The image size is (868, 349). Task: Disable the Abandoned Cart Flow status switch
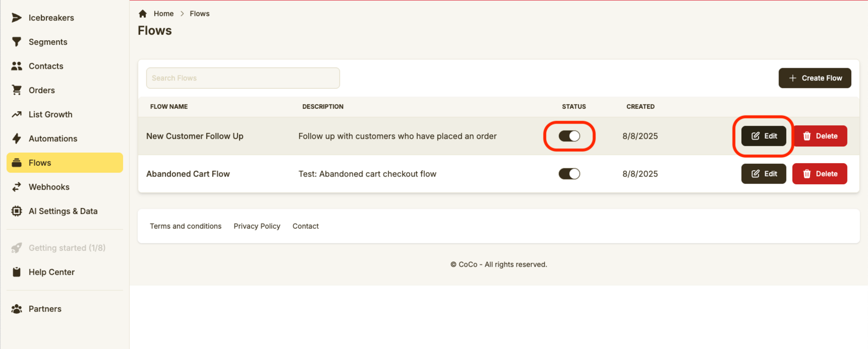tap(569, 174)
